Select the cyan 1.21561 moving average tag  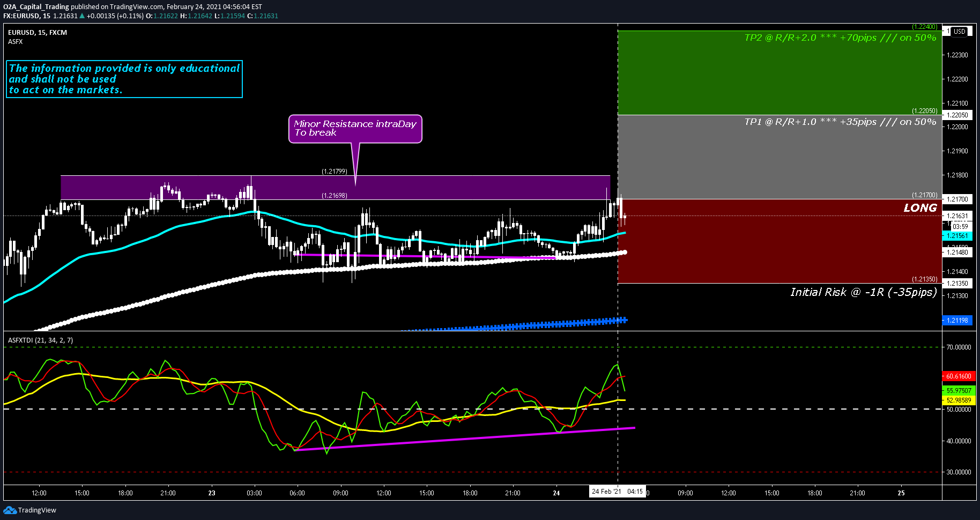(x=957, y=236)
